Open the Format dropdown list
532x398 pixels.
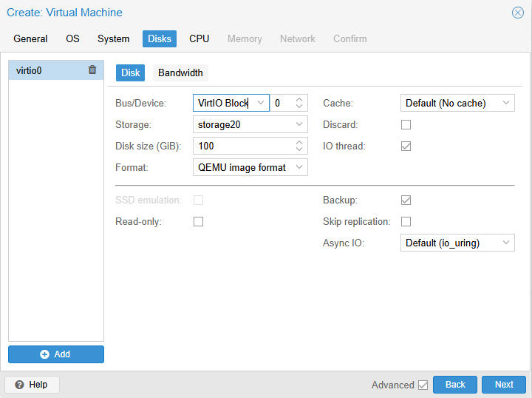pyautogui.click(x=299, y=168)
